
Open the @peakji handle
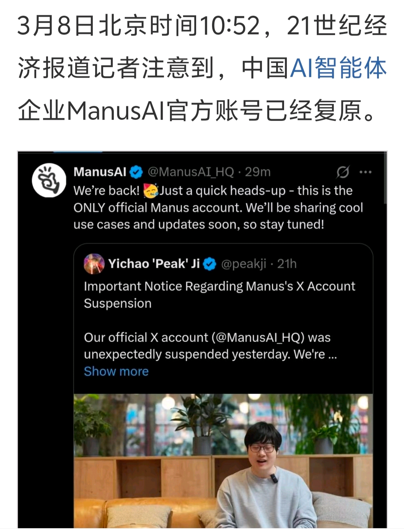pos(244,264)
